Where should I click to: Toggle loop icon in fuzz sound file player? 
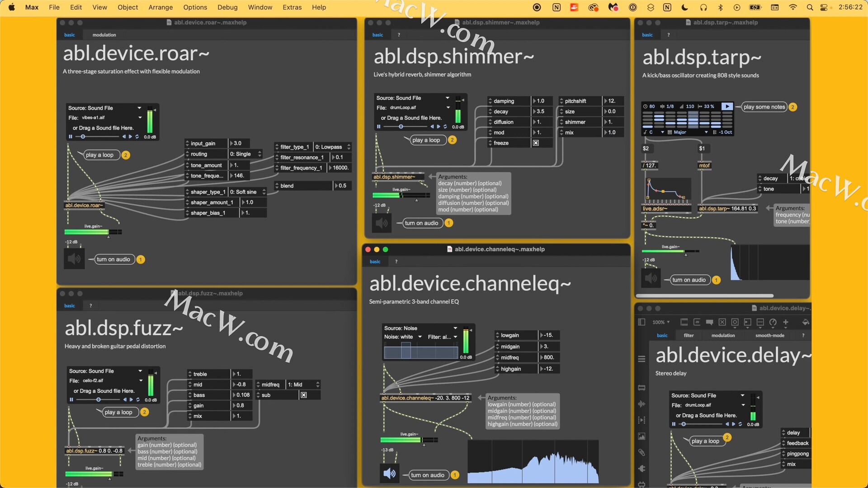(138, 399)
